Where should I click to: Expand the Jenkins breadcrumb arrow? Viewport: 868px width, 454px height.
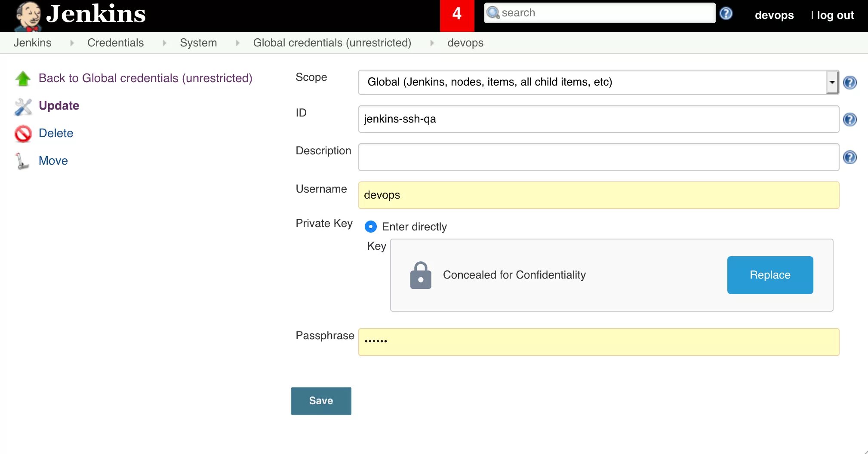point(72,43)
